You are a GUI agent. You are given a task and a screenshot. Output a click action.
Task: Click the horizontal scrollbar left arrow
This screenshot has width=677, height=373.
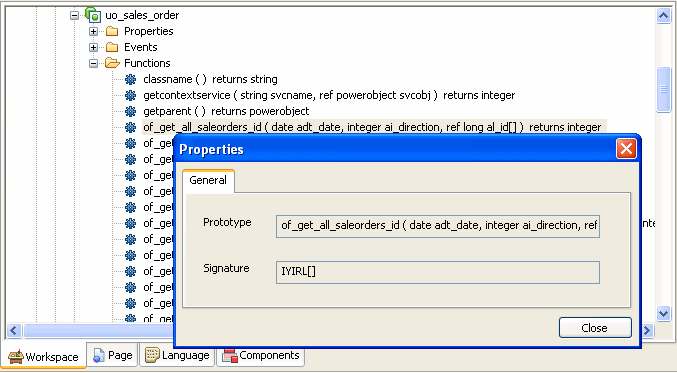[13, 331]
